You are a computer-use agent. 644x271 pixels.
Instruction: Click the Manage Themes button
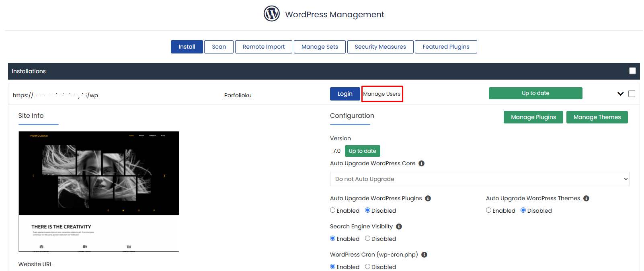597,117
